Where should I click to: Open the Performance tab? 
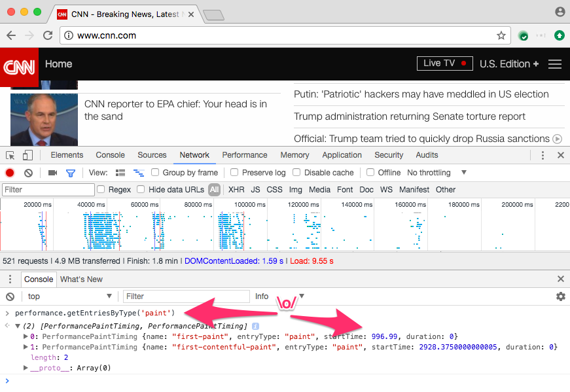coord(245,155)
